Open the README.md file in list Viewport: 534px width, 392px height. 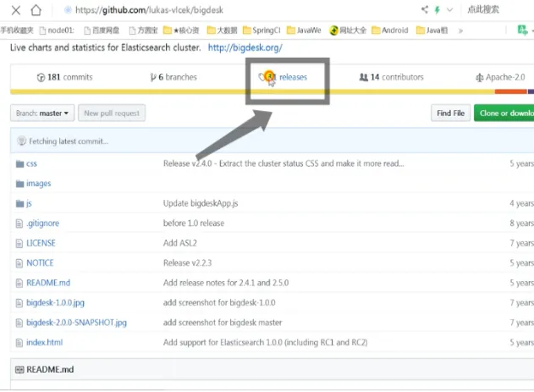coord(48,283)
